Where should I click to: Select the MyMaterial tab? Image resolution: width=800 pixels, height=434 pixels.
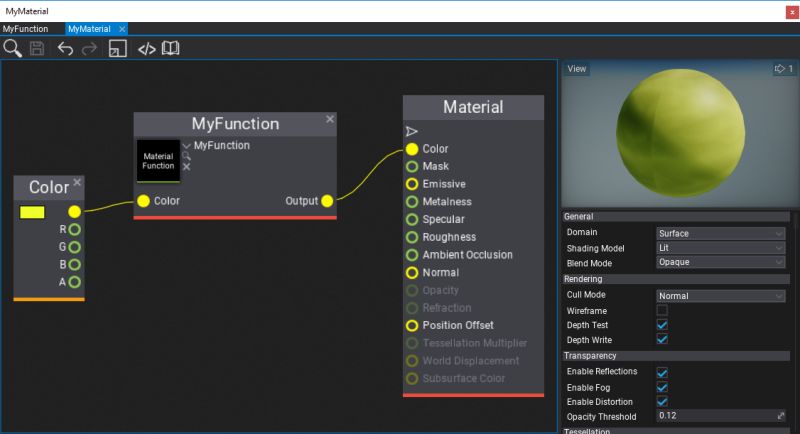[x=89, y=29]
